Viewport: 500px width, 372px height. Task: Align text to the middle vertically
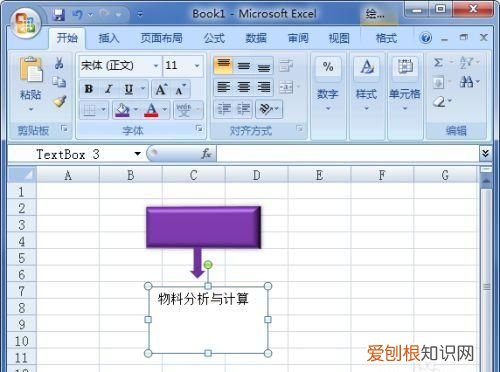point(244,66)
